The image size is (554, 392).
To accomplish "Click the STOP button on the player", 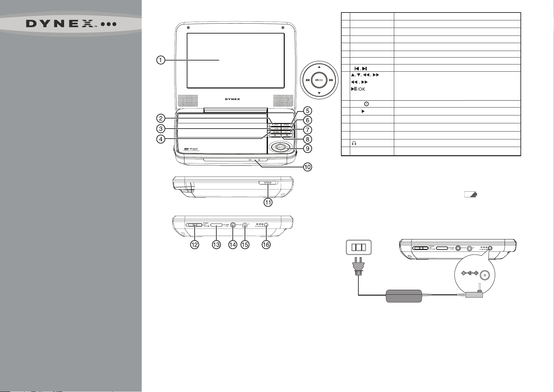I will point(287,132).
